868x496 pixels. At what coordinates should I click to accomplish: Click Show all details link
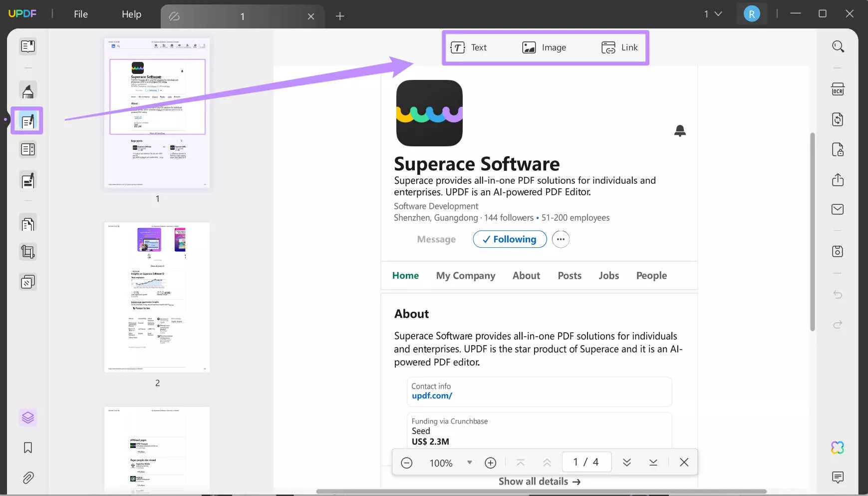tap(539, 482)
